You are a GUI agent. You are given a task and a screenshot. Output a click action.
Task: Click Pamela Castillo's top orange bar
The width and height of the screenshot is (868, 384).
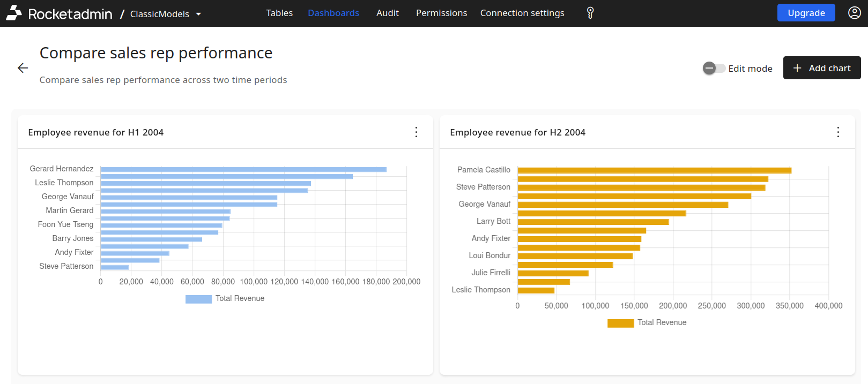(x=654, y=170)
